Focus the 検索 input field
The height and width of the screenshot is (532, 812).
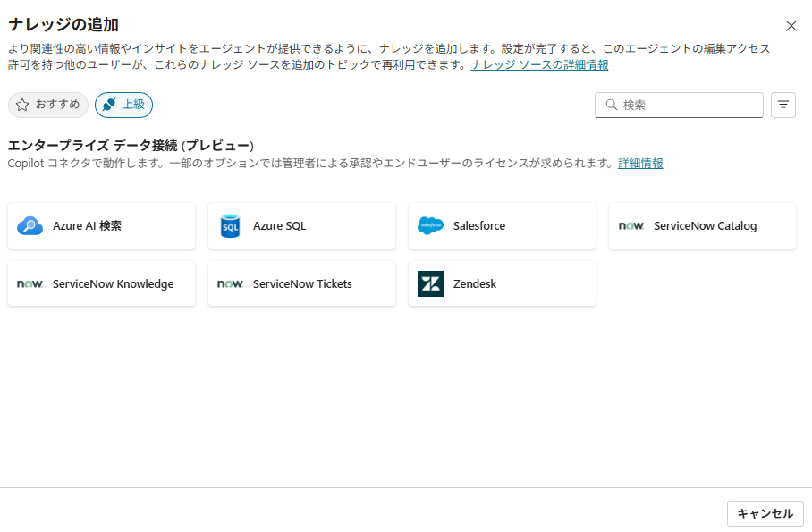click(x=679, y=106)
